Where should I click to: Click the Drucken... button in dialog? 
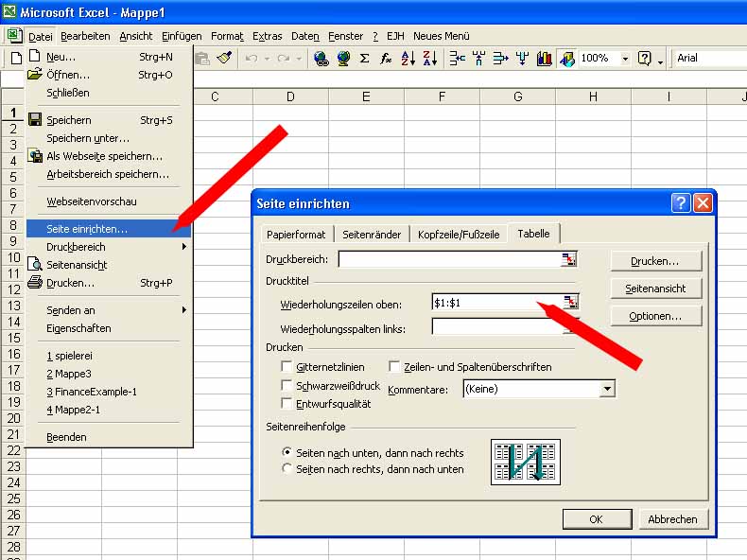tap(655, 261)
